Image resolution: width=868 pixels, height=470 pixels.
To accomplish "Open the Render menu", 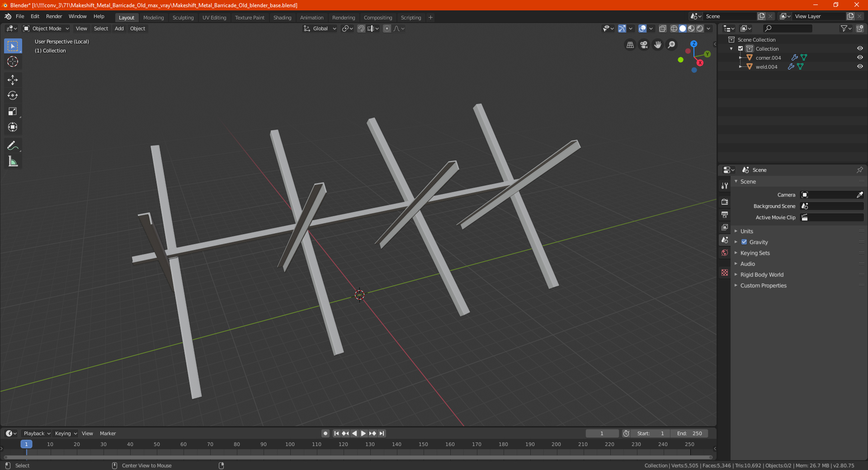I will pyautogui.click(x=54, y=16).
